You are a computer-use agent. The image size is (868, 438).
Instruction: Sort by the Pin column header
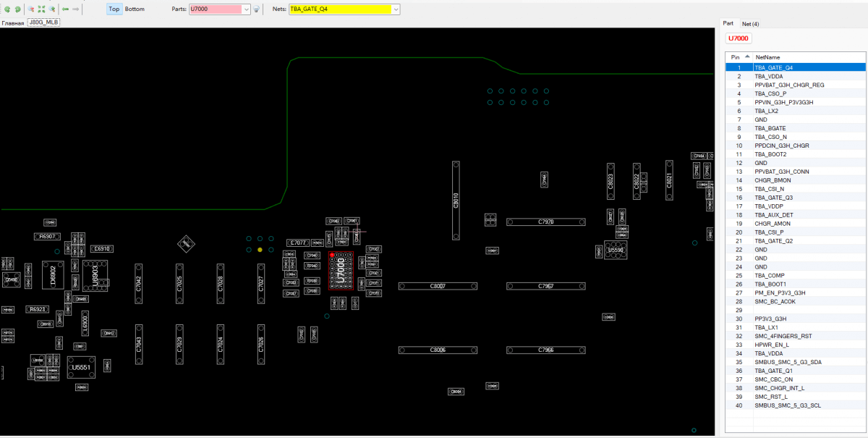pyautogui.click(x=738, y=57)
